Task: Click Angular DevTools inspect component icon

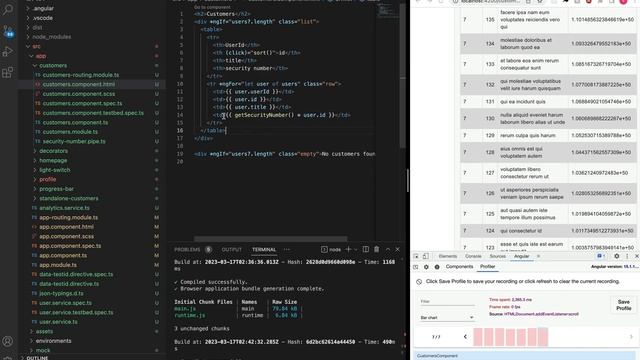Action: coord(416,267)
